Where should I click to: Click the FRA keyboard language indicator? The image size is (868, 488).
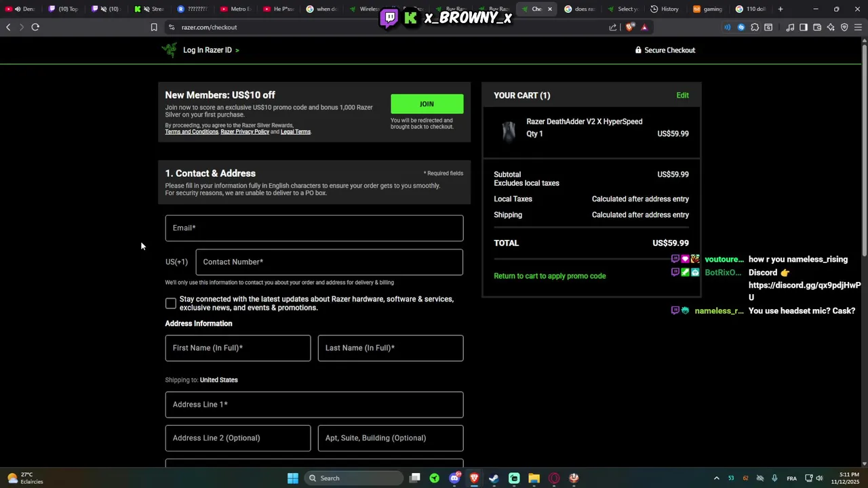point(791,479)
